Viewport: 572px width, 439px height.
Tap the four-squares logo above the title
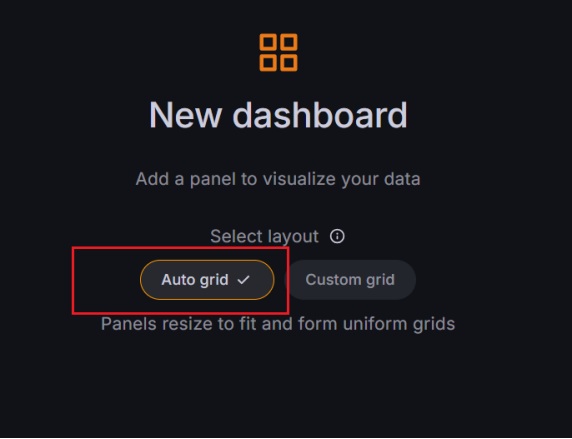pos(278,53)
